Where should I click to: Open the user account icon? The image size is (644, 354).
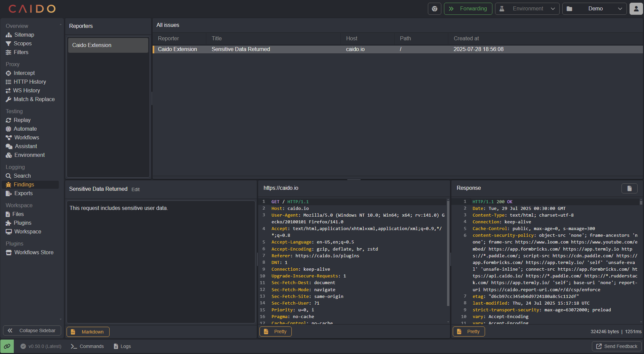click(x=636, y=9)
